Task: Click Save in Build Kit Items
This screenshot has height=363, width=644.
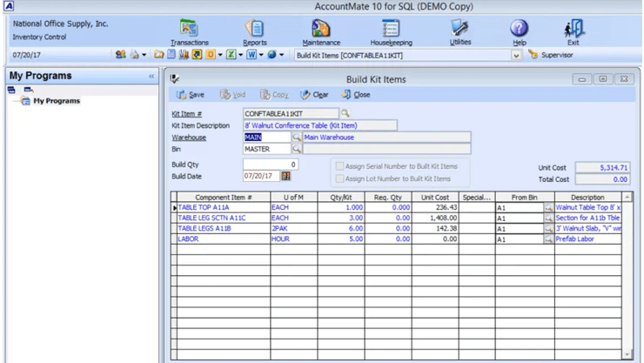Action: click(x=191, y=94)
